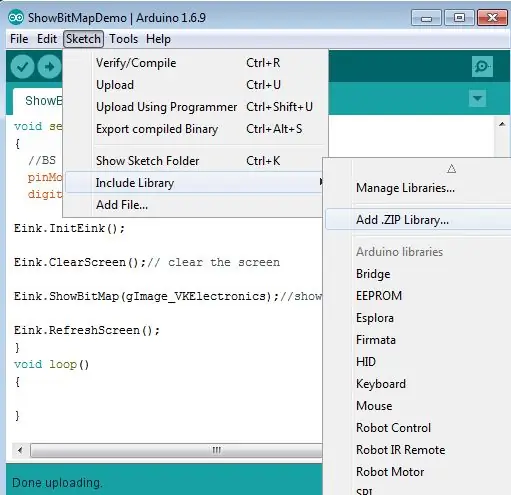Click the submenu scroll-up triangle
511x495 pixels.
tap(451, 169)
